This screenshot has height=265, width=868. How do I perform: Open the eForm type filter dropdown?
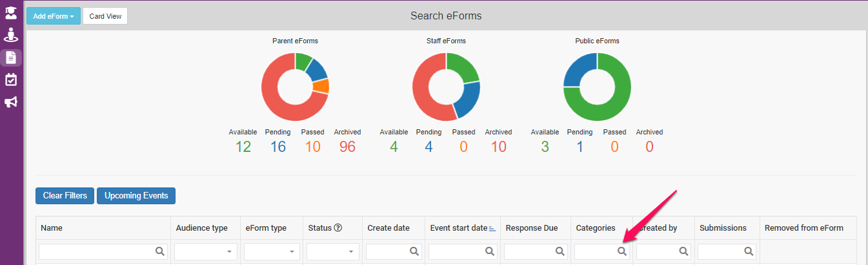[272, 251]
